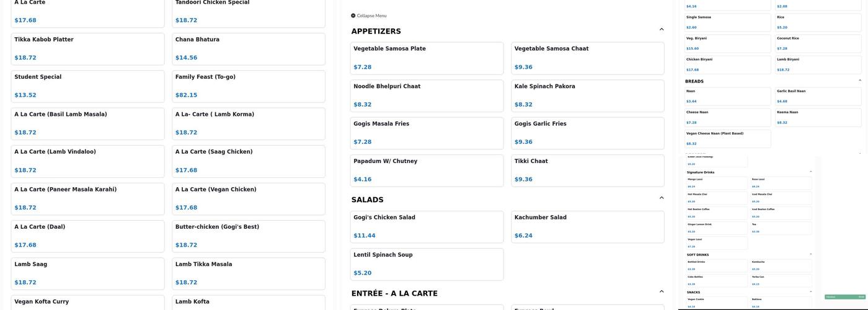Image resolution: width=868 pixels, height=310 pixels.
Task: Click the Collapse Menu circle icon
Action: pos(353,15)
